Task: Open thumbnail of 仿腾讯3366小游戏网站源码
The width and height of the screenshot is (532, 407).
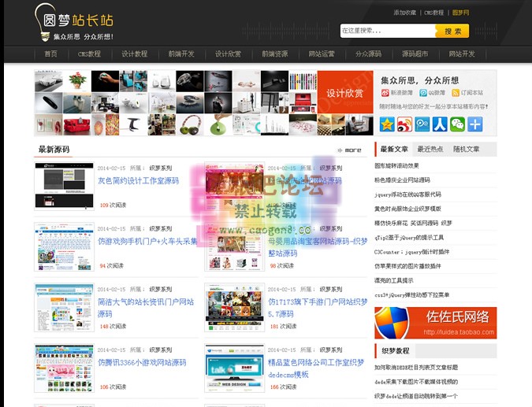Action: point(64,368)
